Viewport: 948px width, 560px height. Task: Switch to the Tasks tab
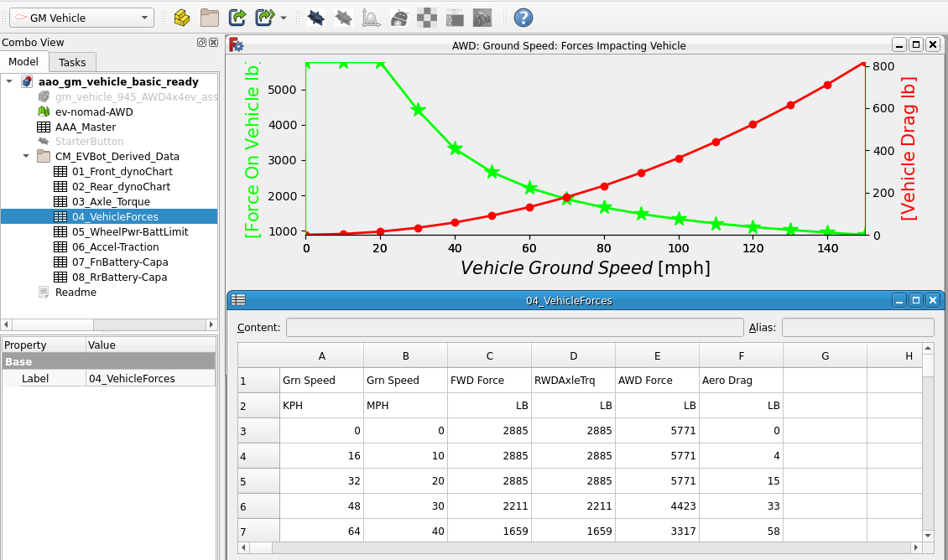pyautogui.click(x=72, y=62)
